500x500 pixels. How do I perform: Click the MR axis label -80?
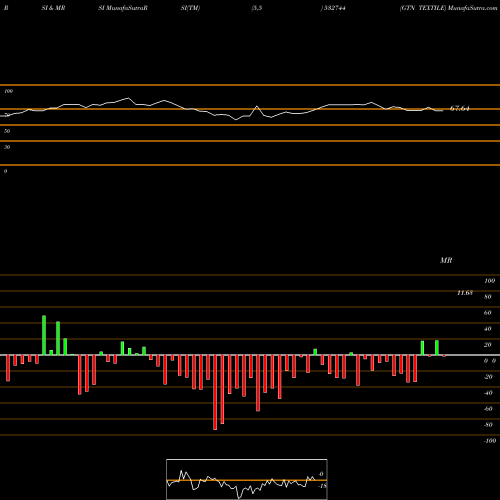coord(488,425)
